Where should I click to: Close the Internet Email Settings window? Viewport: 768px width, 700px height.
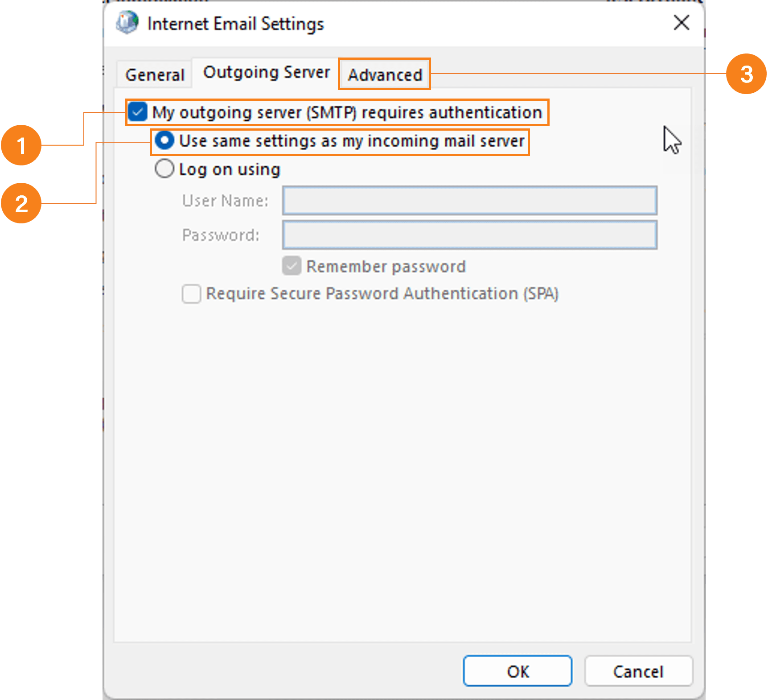pyautogui.click(x=681, y=23)
